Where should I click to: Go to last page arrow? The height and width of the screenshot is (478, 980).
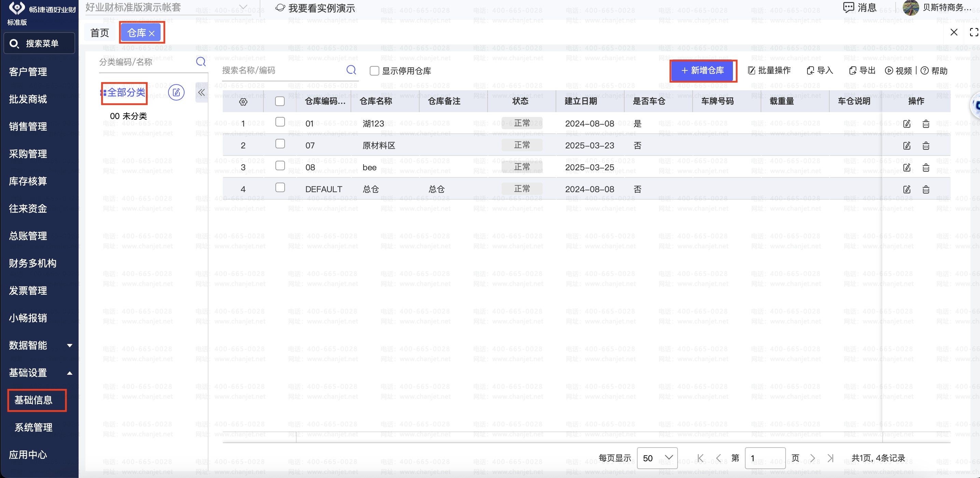(830, 458)
